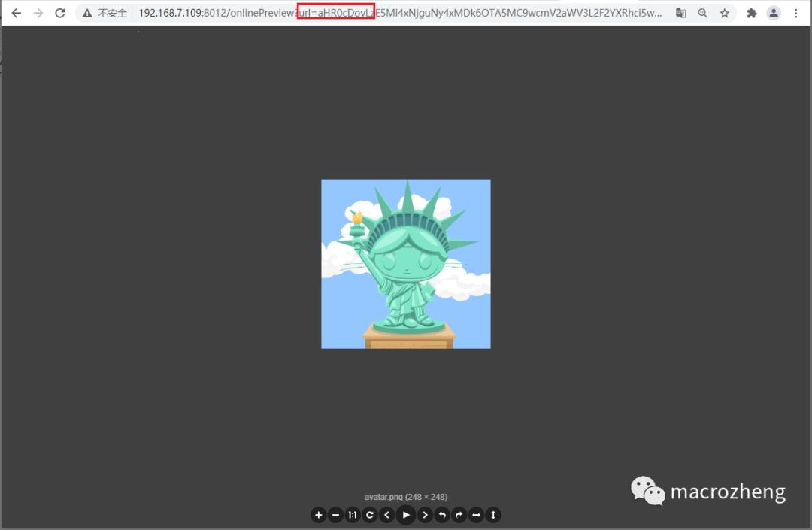Viewport: 812px width, 530px height.
Task: Open the Google Translate page icon
Action: tap(680, 13)
